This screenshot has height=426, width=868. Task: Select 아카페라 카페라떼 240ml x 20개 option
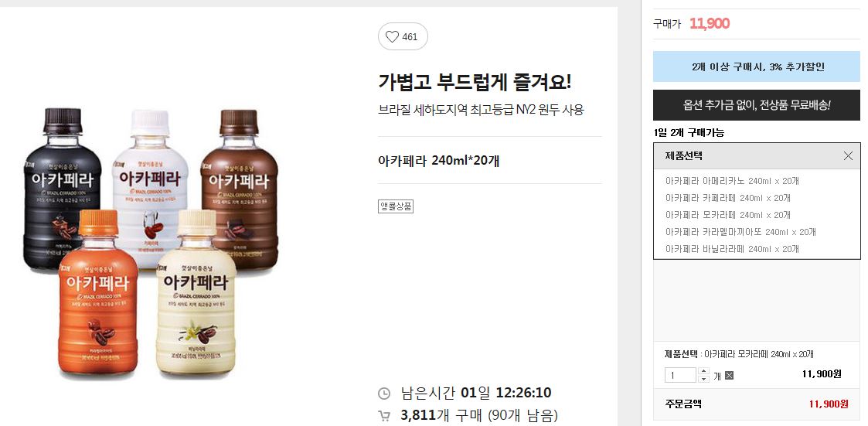click(x=727, y=198)
